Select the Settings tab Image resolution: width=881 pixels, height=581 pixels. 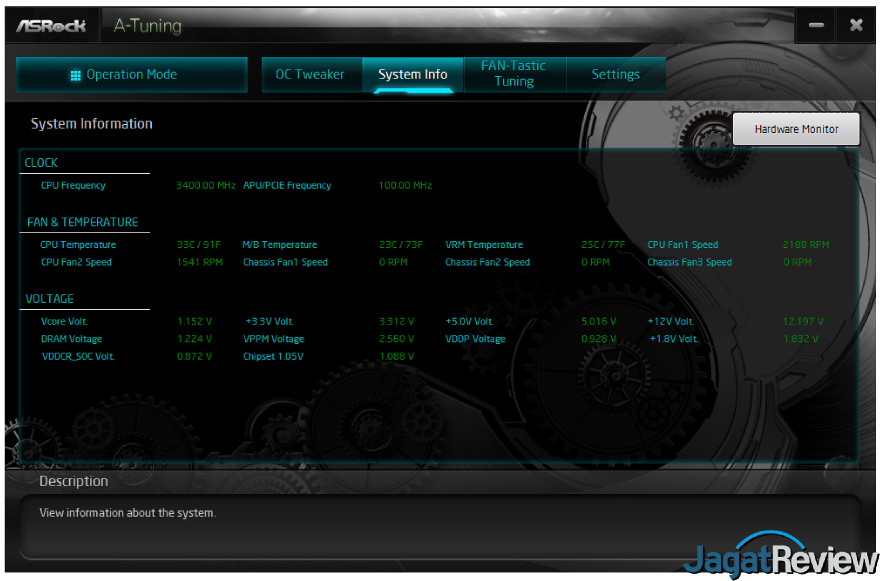coord(615,74)
